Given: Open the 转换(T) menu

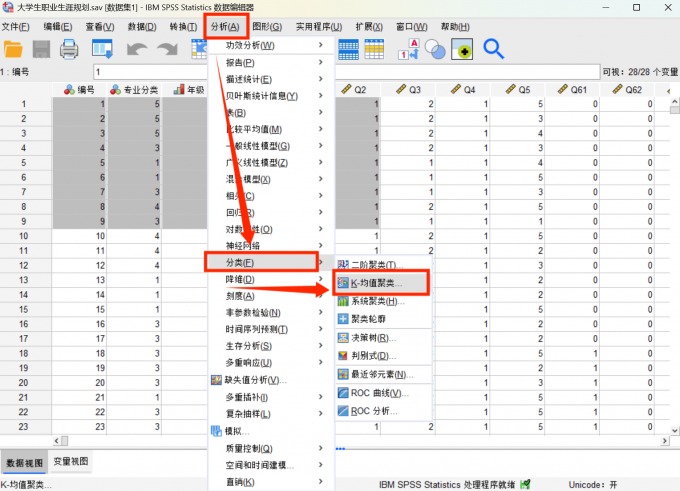Looking at the screenshot, I should [183, 27].
